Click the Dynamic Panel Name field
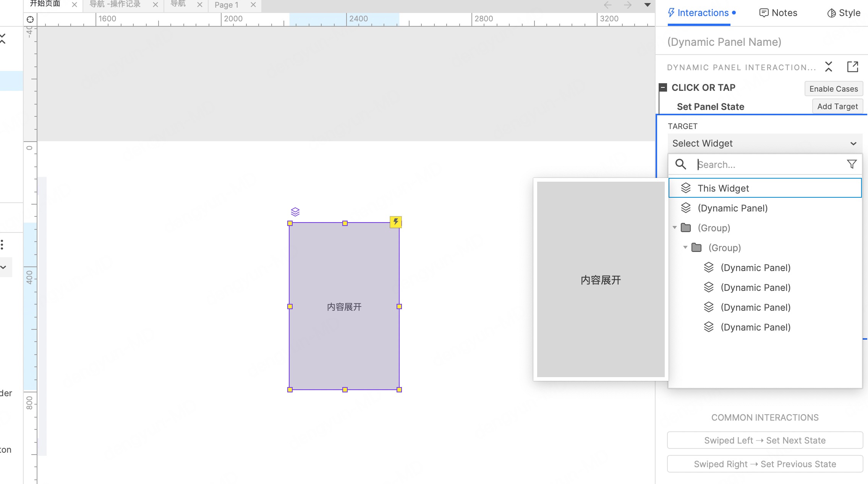The height and width of the screenshot is (484, 868). (724, 42)
